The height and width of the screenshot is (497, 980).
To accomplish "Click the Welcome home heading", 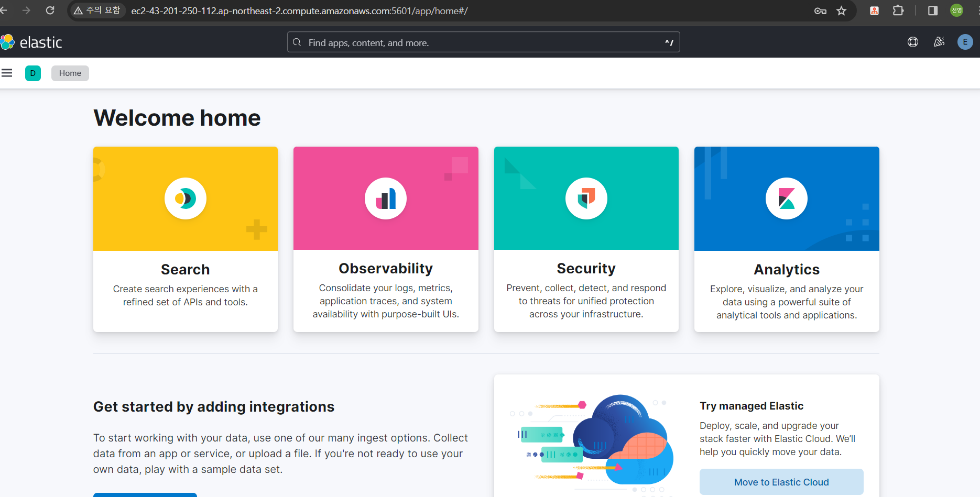I will pos(177,118).
